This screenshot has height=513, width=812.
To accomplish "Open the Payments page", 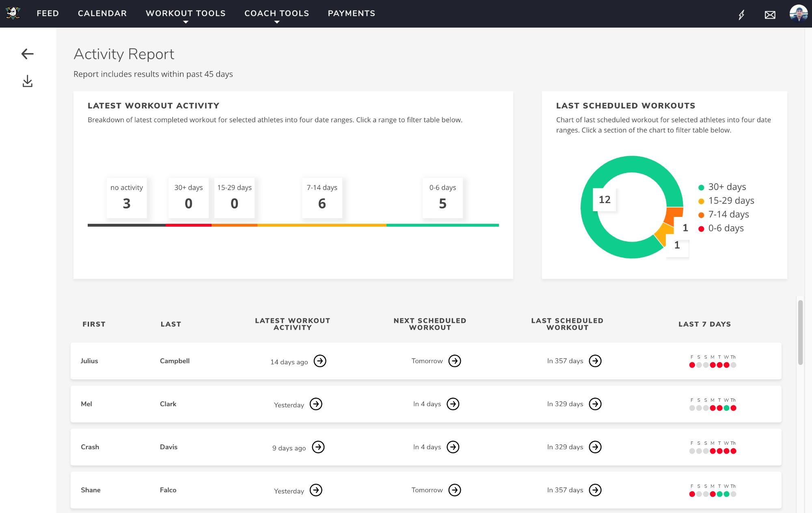I will (x=352, y=13).
